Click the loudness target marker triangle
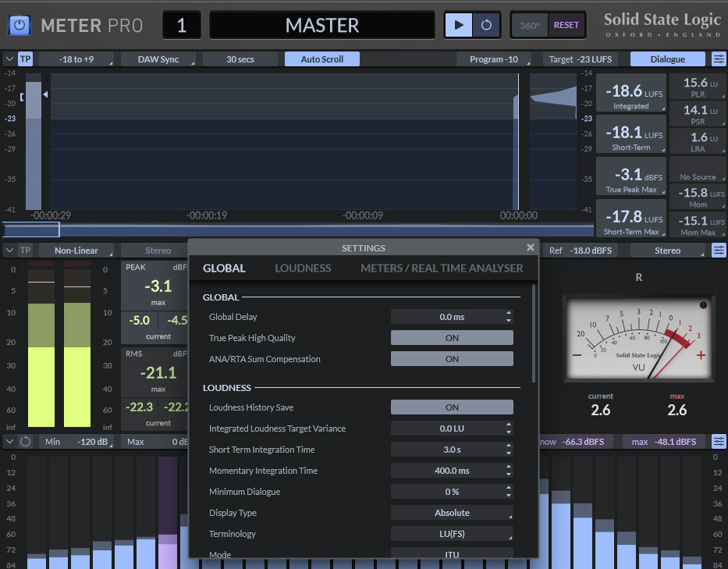This screenshot has height=569, width=728. 45,94
